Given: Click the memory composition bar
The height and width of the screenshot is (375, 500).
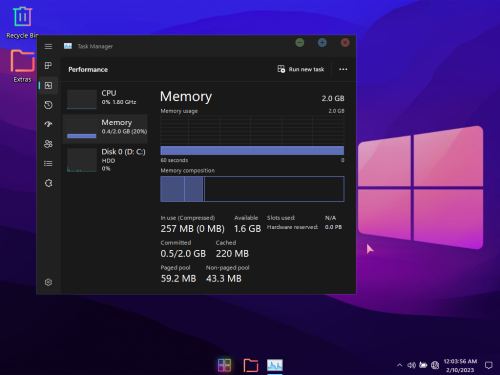Looking at the screenshot, I should click(252, 189).
